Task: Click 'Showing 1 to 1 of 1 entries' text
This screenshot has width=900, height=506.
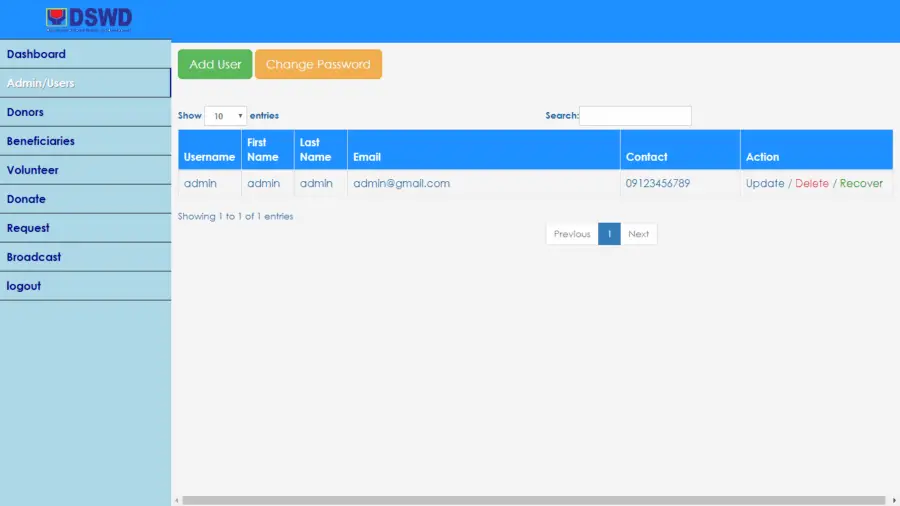Action: pyautogui.click(x=235, y=216)
